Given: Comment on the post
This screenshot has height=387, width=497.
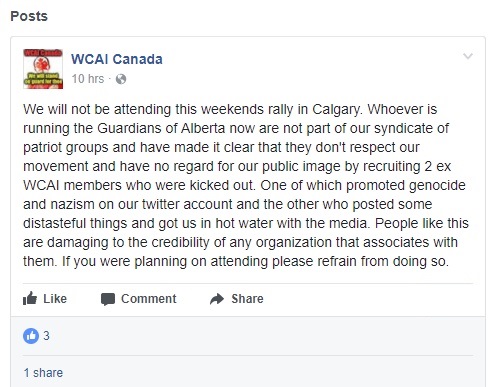Looking at the screenshot, I should tap(139, 299).
